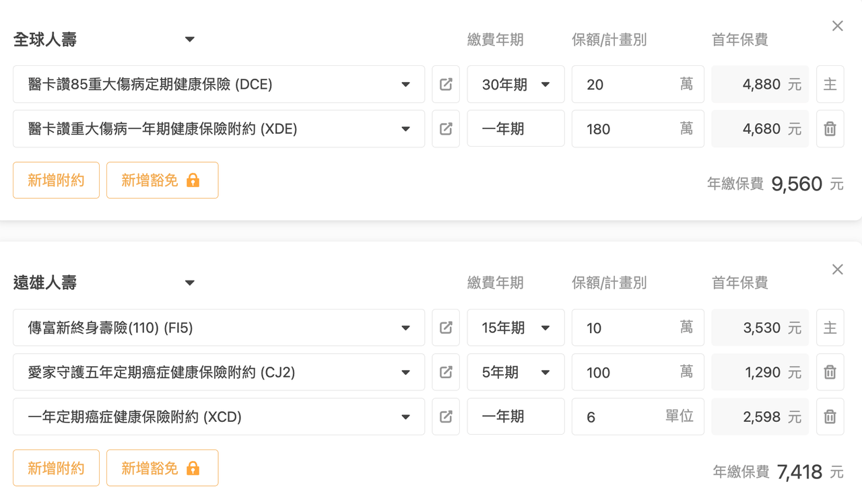
Task: Open external link for 醫卡讚重大傷病一年期附約 (XDE)
Action: pos(446,129)
